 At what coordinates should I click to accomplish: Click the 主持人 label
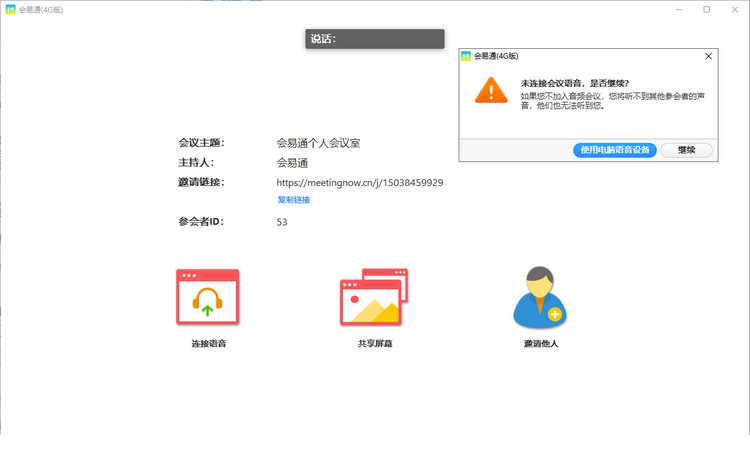tap(197, 163)
